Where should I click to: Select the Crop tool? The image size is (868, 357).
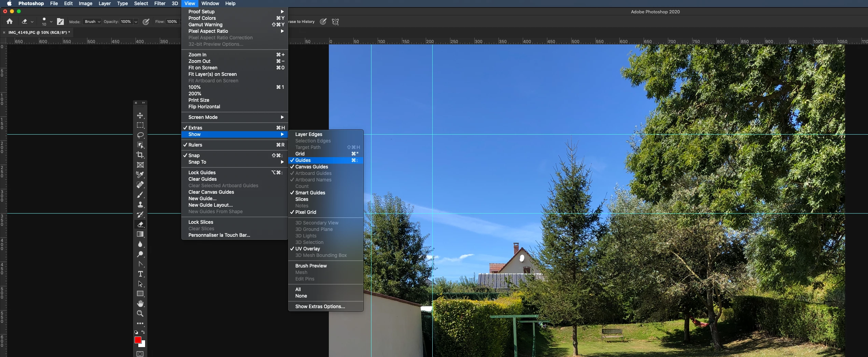[x=140, y=155]
